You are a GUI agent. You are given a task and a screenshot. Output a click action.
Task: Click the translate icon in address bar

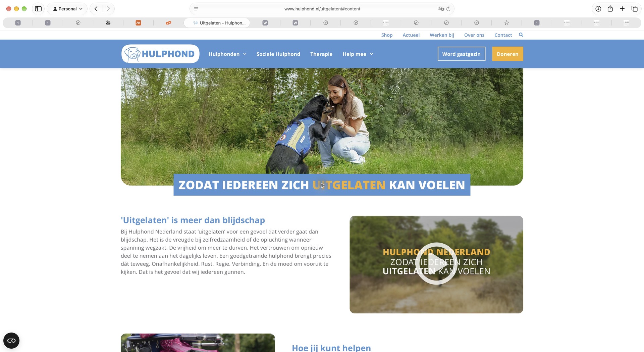tap(440, 9)
